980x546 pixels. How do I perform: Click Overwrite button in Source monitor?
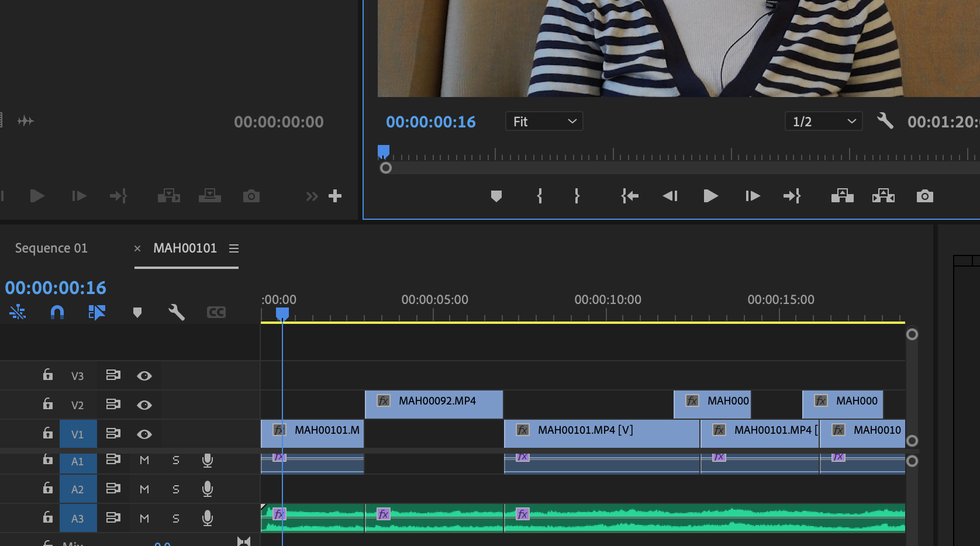click(210, 196)
